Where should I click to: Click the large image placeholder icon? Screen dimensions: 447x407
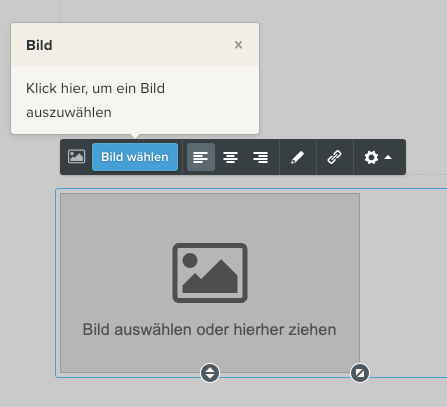point(210,273)
